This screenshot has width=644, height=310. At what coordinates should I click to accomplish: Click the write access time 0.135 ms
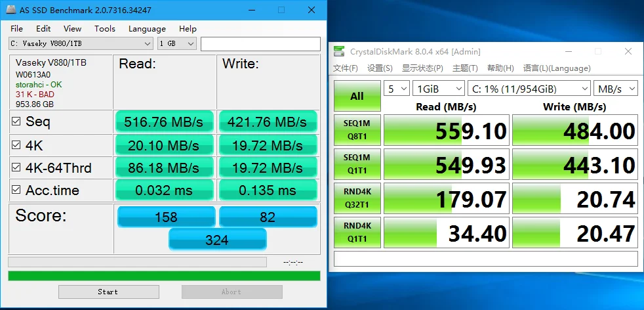pos(268,190)
